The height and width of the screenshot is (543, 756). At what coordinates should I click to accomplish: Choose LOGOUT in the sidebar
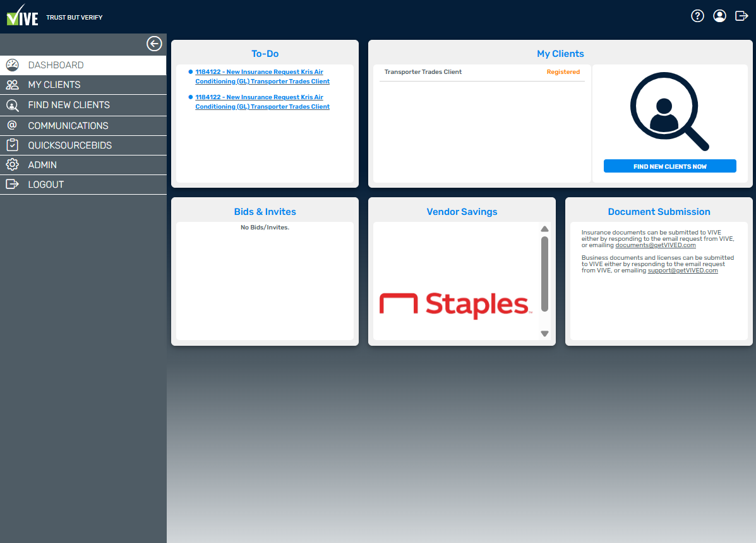[x=83, y=185]
